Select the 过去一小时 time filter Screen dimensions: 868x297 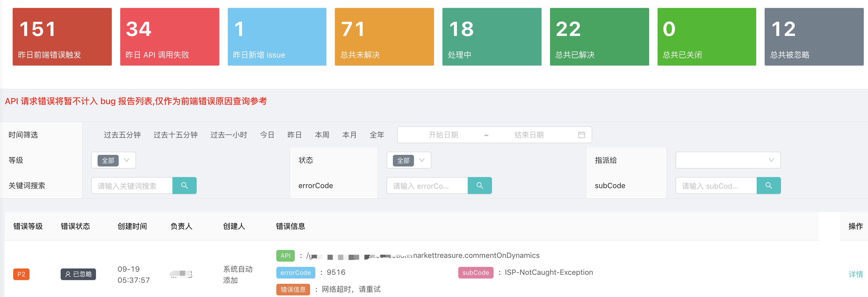point(228,135)
